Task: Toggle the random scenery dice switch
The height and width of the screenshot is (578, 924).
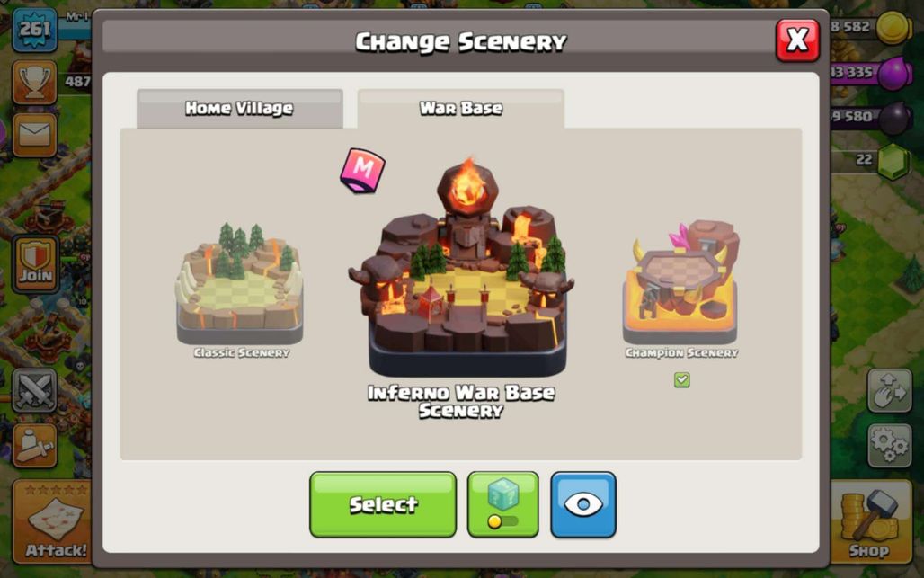Action: (x=502, y=504)
